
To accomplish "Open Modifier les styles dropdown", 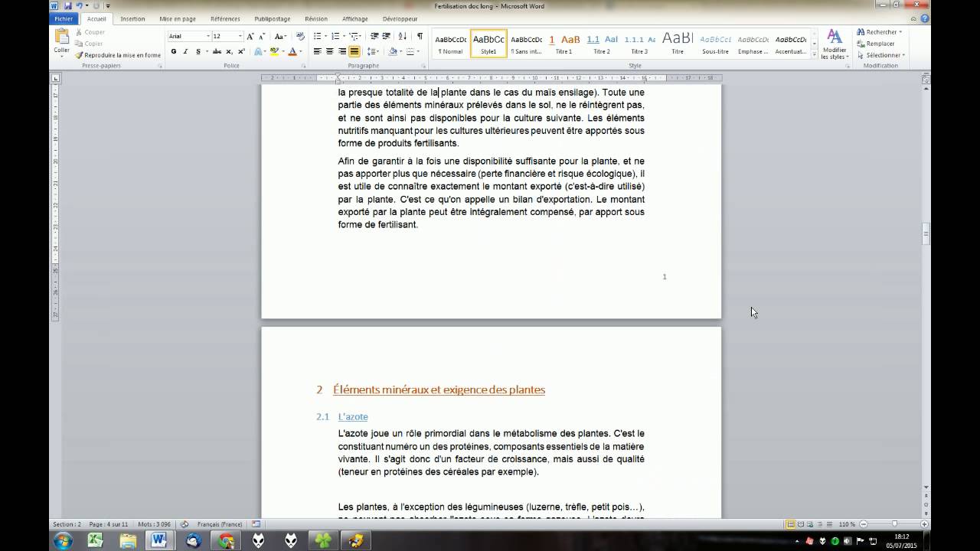I will (834, 44).
